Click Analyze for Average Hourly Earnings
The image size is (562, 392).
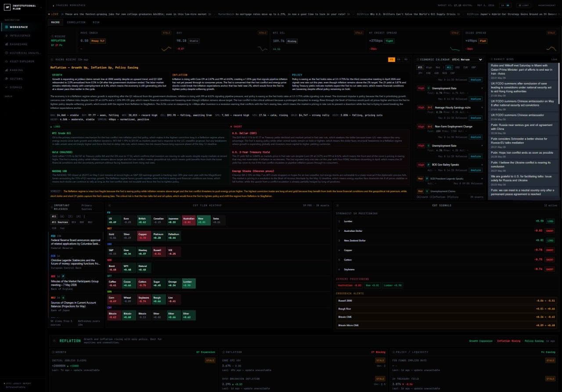476,118
